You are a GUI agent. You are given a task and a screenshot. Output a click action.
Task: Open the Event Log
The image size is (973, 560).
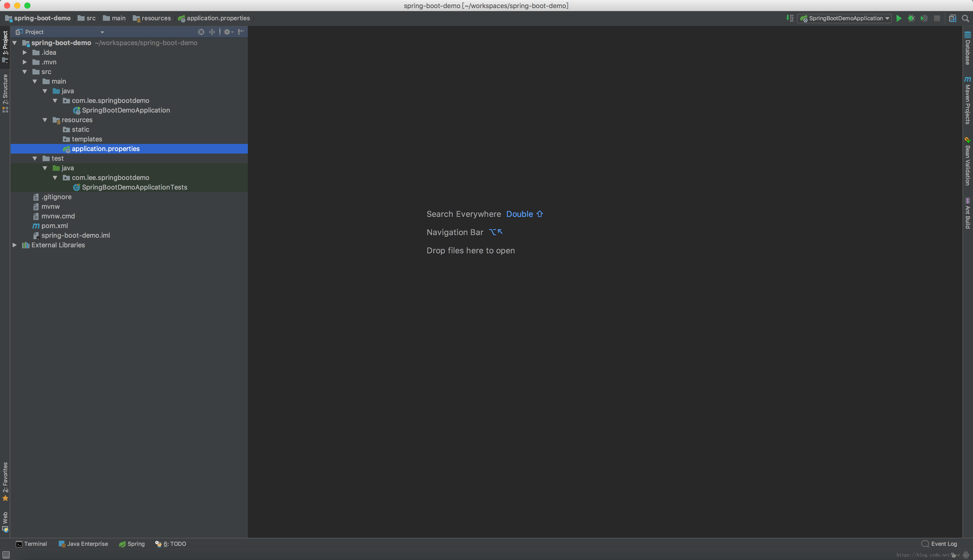(x=939, y=544)
